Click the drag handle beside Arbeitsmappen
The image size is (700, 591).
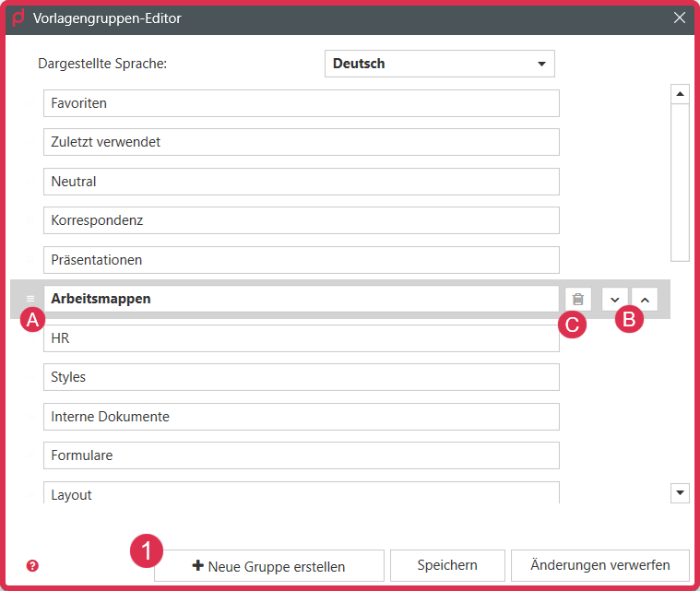pyautogui.click(x=30, y=299)
